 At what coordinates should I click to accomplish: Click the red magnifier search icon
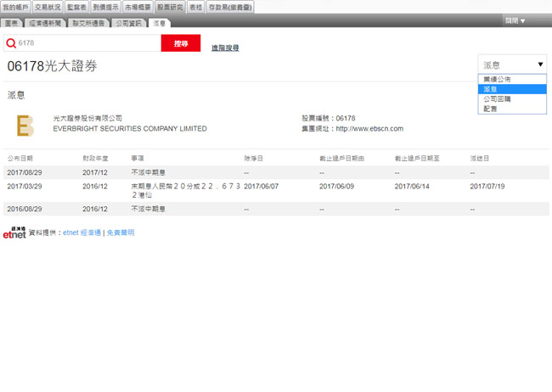(x=11, y=43)
